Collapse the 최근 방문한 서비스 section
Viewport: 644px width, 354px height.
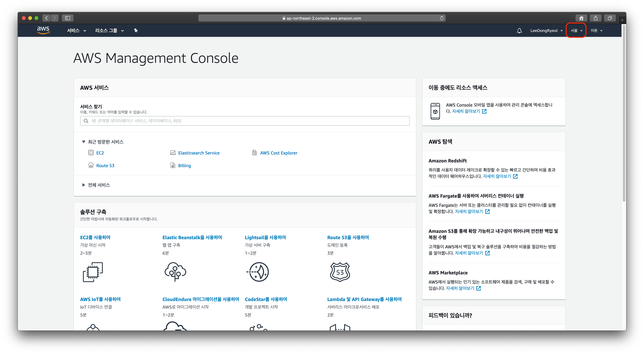pyautogui.click(x=103, y=142)
